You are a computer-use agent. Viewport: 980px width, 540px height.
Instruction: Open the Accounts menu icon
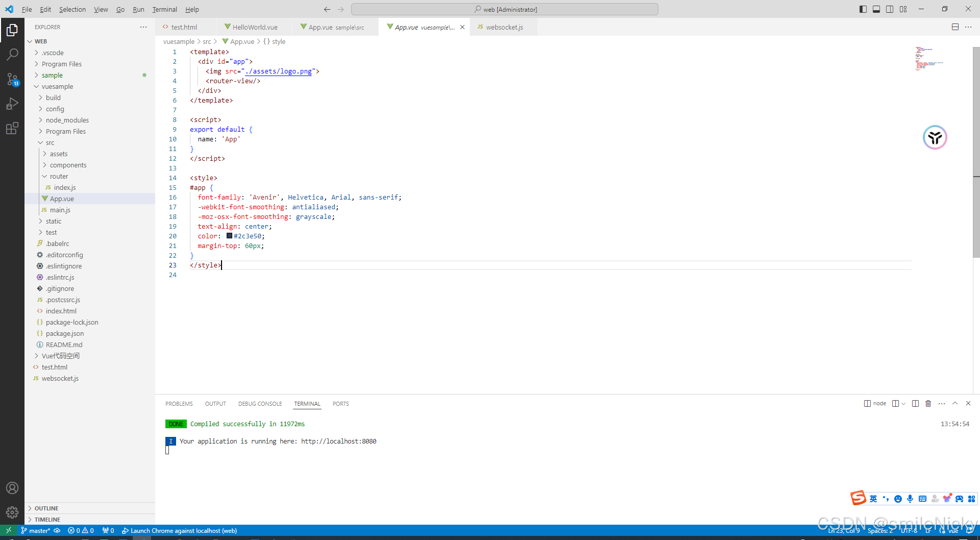12,488
